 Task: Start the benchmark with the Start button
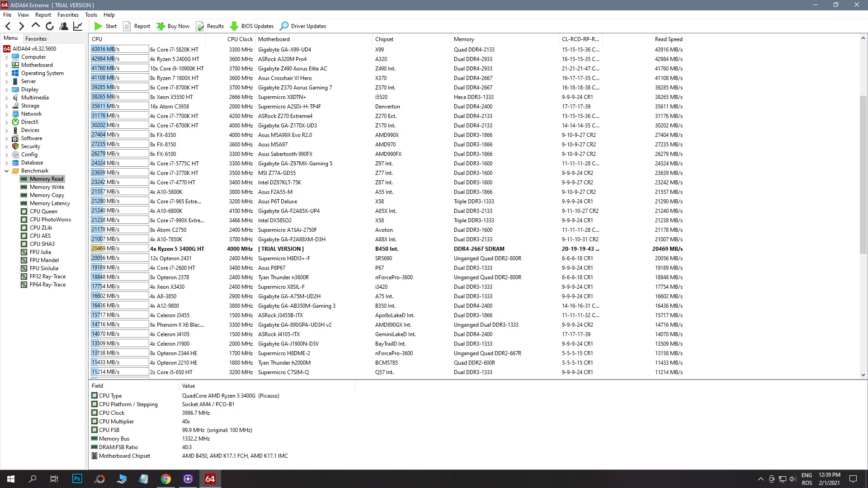tap(105, 26)
